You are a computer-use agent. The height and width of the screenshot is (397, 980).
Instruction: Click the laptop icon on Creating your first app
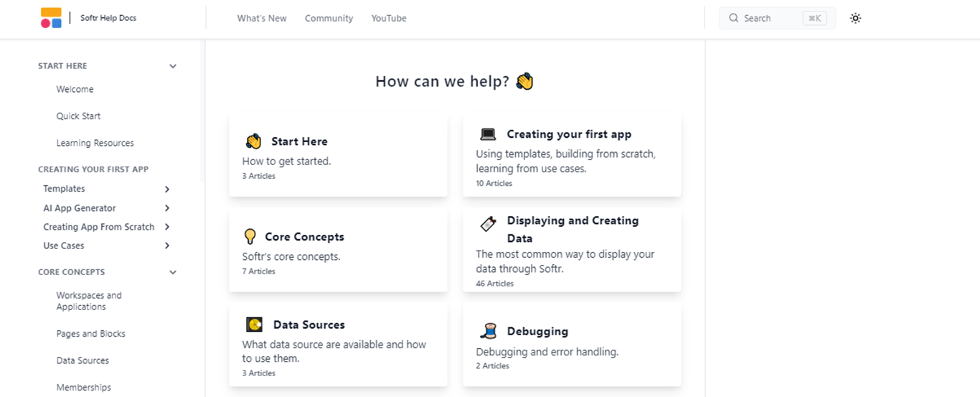coord(488,134)
